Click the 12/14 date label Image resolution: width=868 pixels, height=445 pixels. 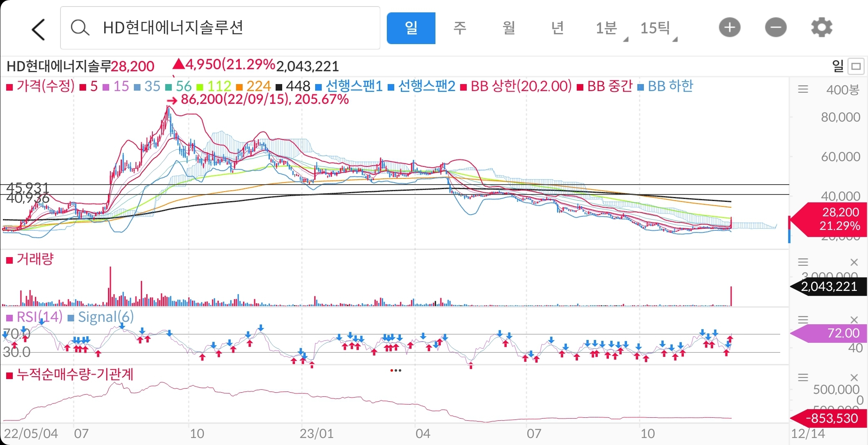(808, 433)
